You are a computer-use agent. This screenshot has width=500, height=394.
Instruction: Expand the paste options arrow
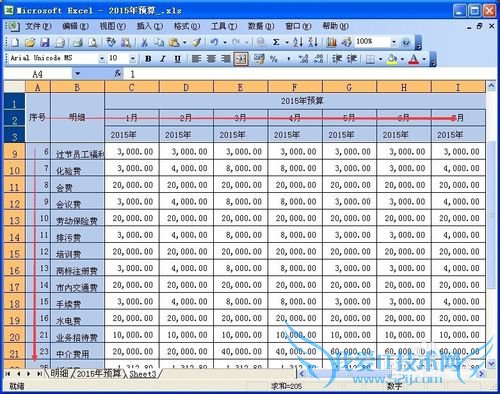pyautogui.click(x=185, y=42)
